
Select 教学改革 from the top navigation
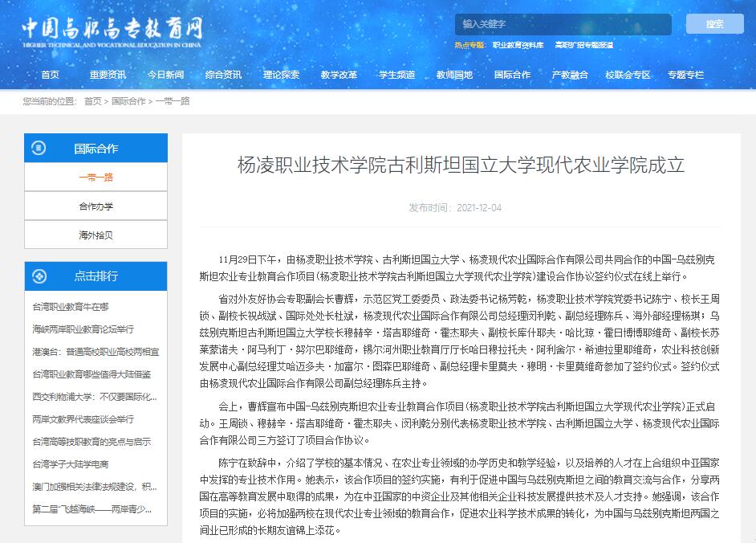point(339,75)
